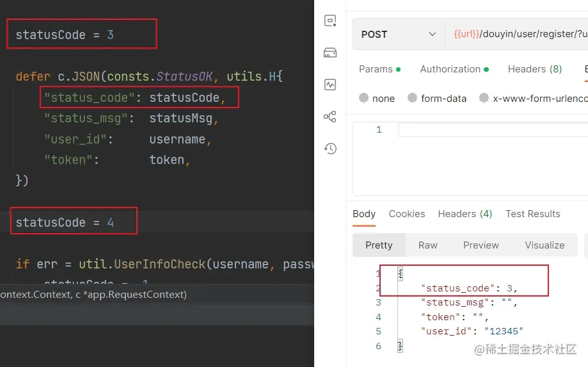Click the "token": token code line

(x=117, y=160)
